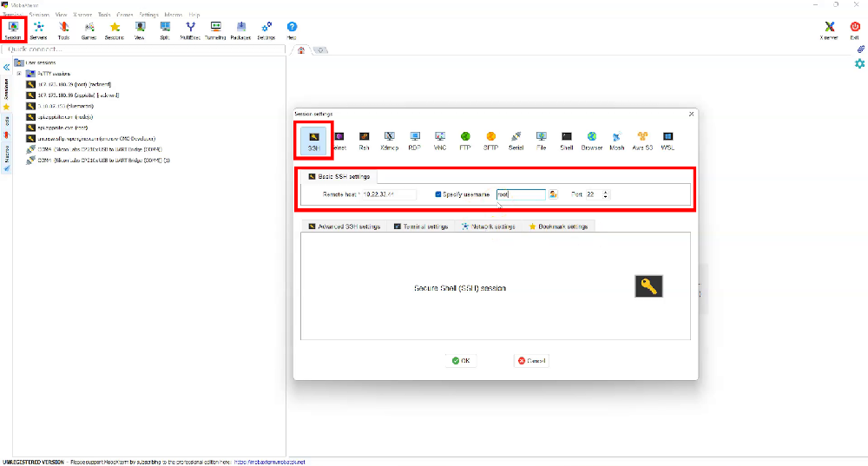
Task: Open the Settings gears toolbar icon
Action: [266, 30]
